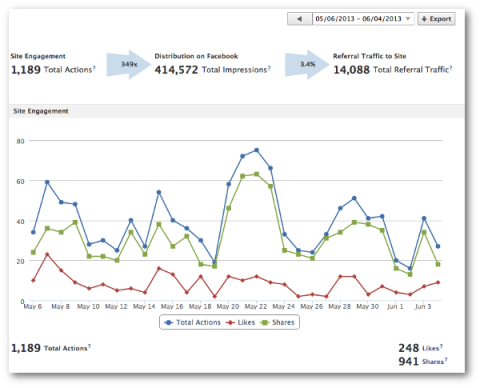
Task: Click the Total Actions peak point on May 22
Action: [256, 150]
